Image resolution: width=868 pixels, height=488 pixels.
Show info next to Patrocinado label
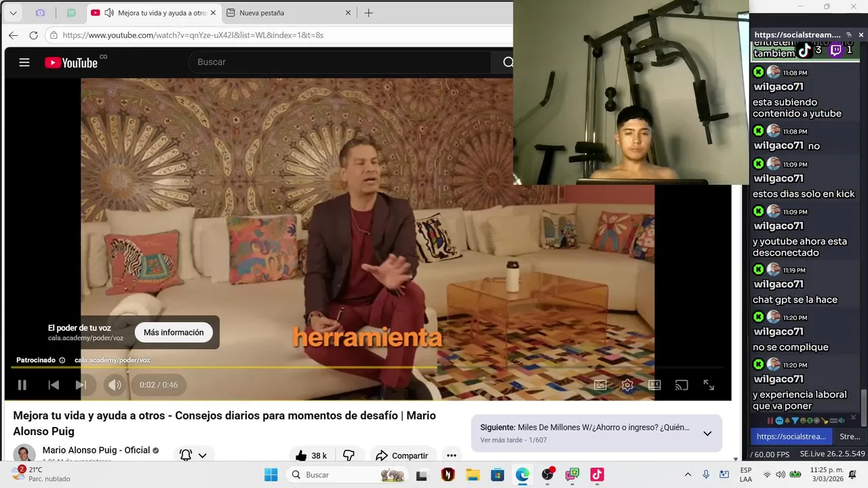[x=62, y=360]
